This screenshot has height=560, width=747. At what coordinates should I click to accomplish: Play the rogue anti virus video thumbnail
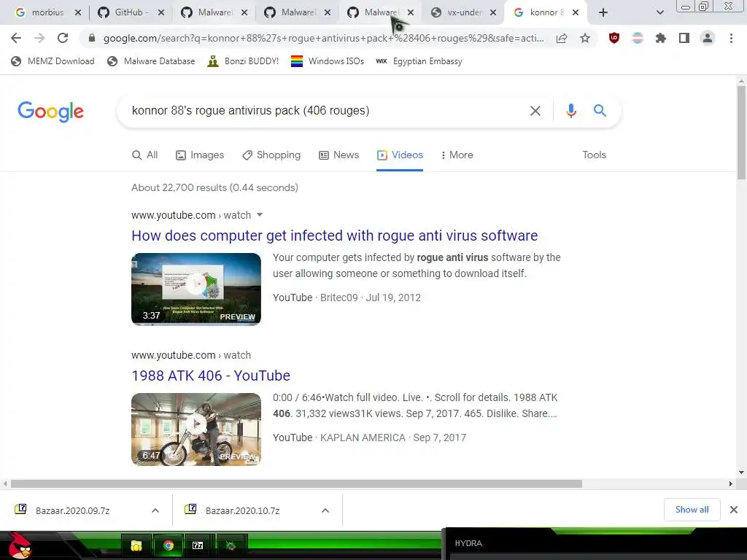click(196, 289)
